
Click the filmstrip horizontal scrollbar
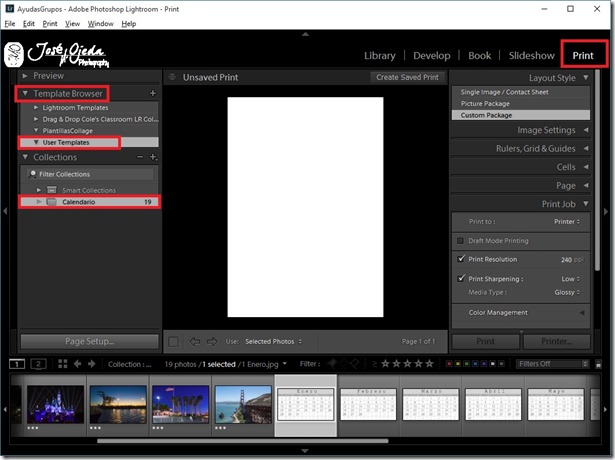pos(242,441)
